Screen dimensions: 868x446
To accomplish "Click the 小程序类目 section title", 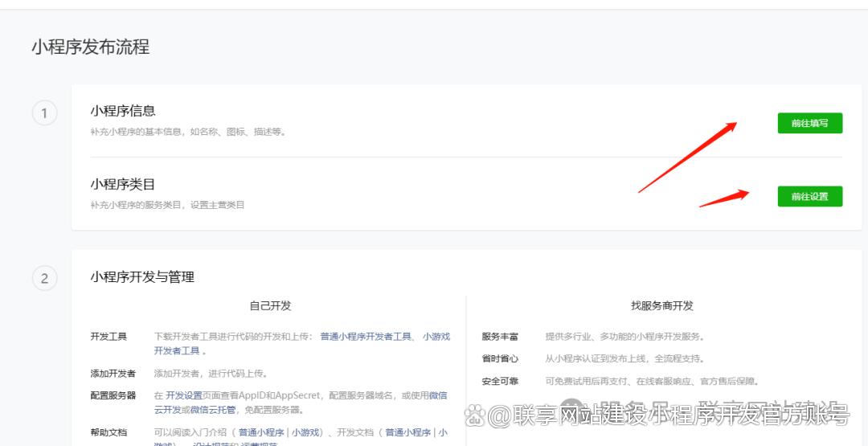I will coord(123,184).
